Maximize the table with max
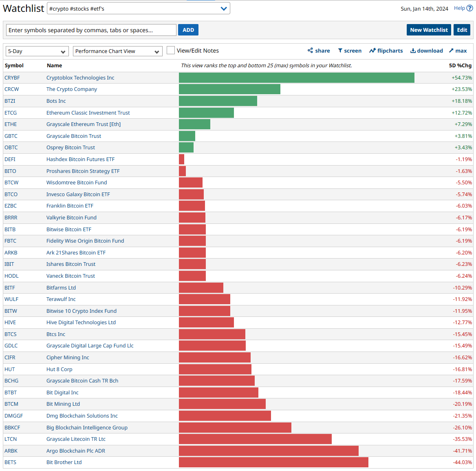Viewport: 476px width, 471px height. pyautogui.click(x=458, y=51)
